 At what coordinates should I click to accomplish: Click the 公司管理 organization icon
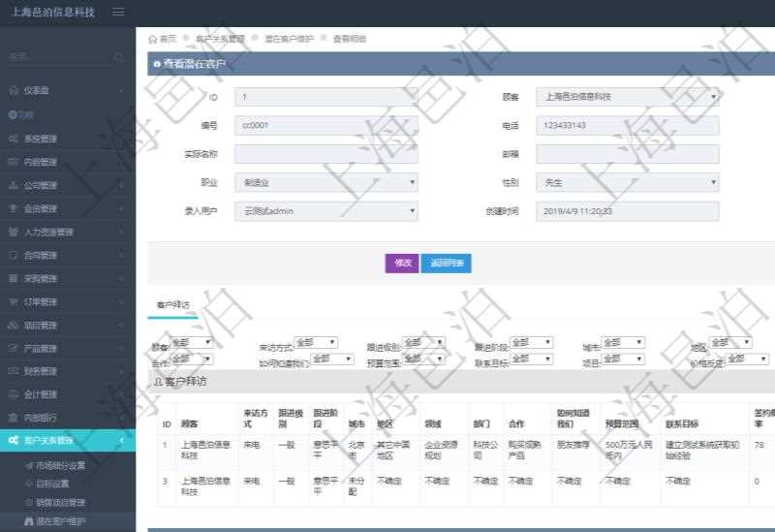click(14, 185)
